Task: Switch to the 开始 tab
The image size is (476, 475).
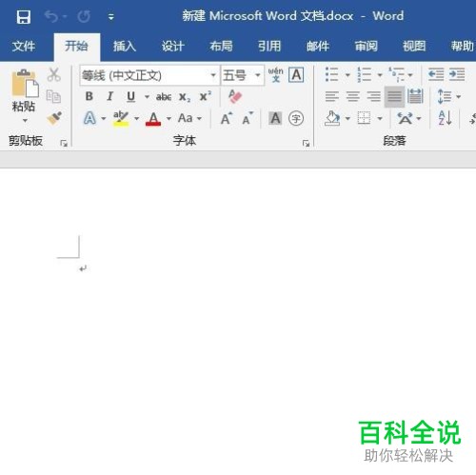Action: click(x=76, y=47)
